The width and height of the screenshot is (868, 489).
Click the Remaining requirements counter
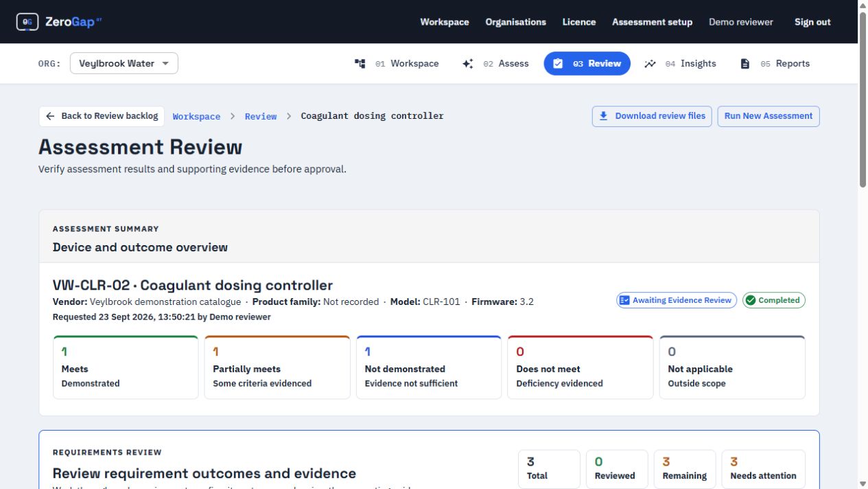click(x=685, y=469)
